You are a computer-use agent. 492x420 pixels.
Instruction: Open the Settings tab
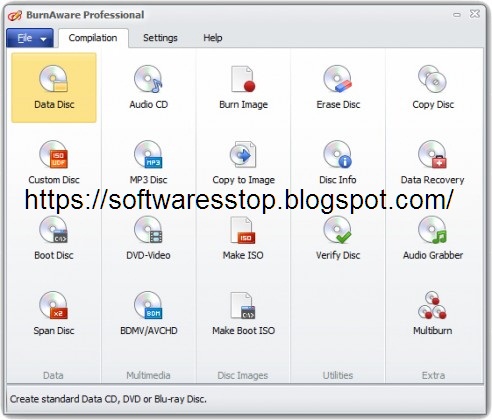[160, 38]
